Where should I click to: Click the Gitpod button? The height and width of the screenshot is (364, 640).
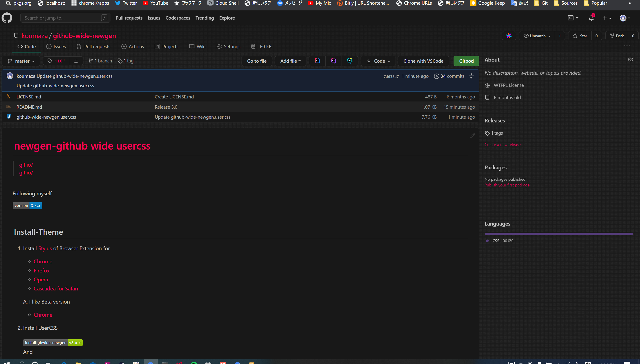[466, 61]
